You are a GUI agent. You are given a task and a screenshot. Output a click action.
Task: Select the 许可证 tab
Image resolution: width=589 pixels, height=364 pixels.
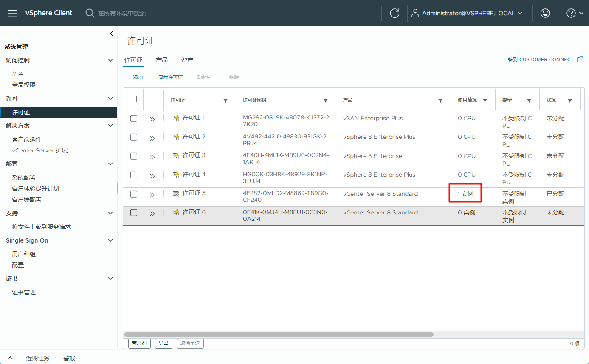[133, 60]
